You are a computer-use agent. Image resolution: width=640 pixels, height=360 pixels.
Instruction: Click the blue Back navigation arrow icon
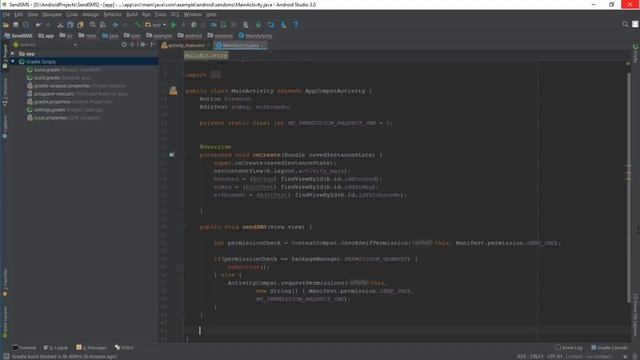tap(116, 25)
